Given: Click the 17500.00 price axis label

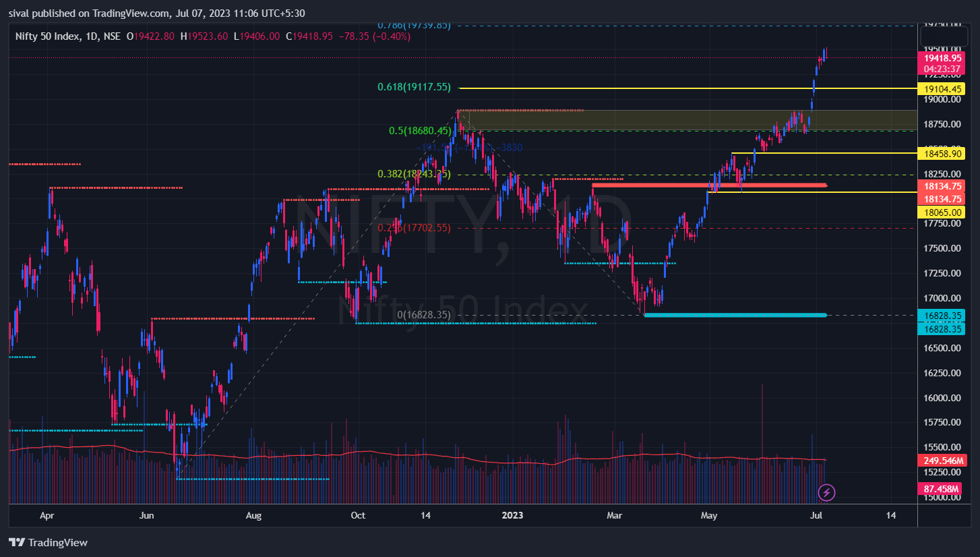Looking at the screenshot, I should pyautogui.click(x=942, y=248).
